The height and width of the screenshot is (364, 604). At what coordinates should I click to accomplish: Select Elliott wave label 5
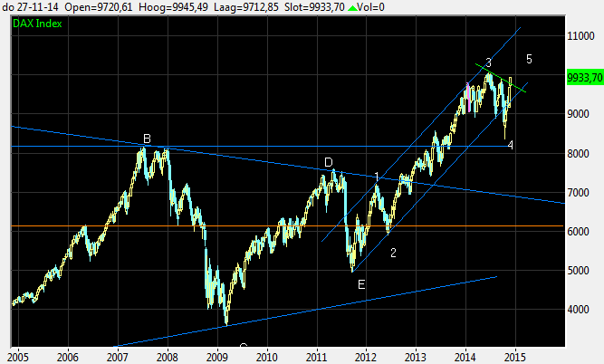[530, 59]
